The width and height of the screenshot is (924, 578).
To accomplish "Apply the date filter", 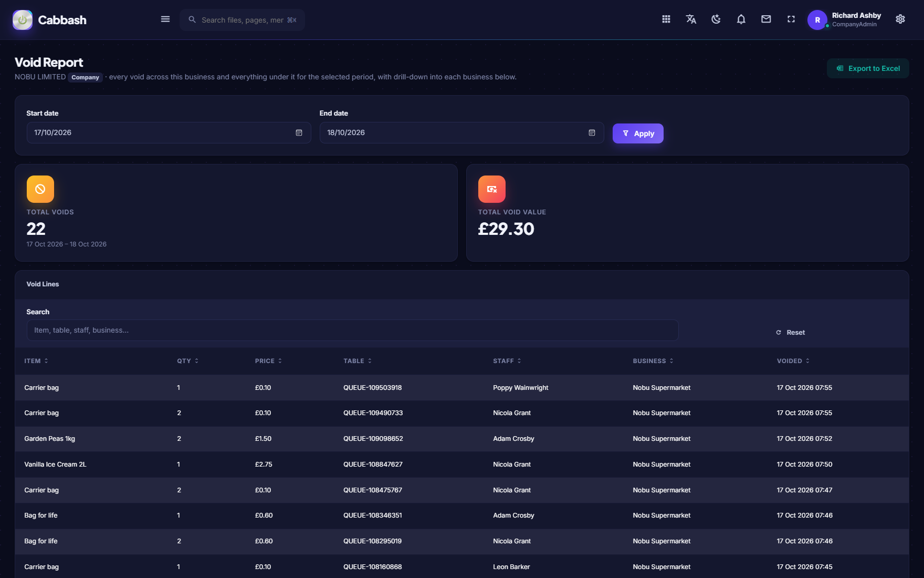I will pos(638,133).
